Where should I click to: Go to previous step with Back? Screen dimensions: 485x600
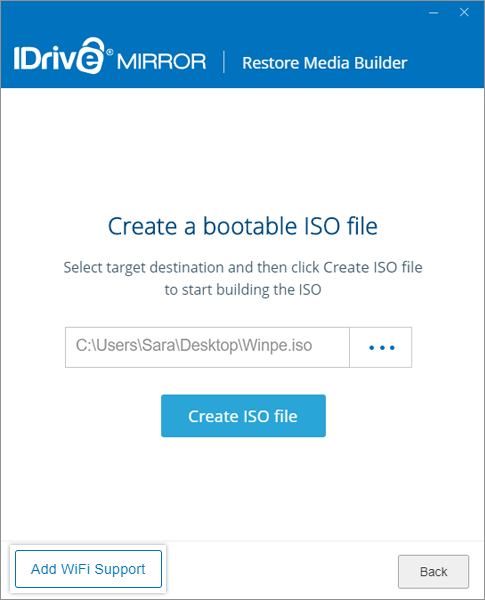click(433, 572)
